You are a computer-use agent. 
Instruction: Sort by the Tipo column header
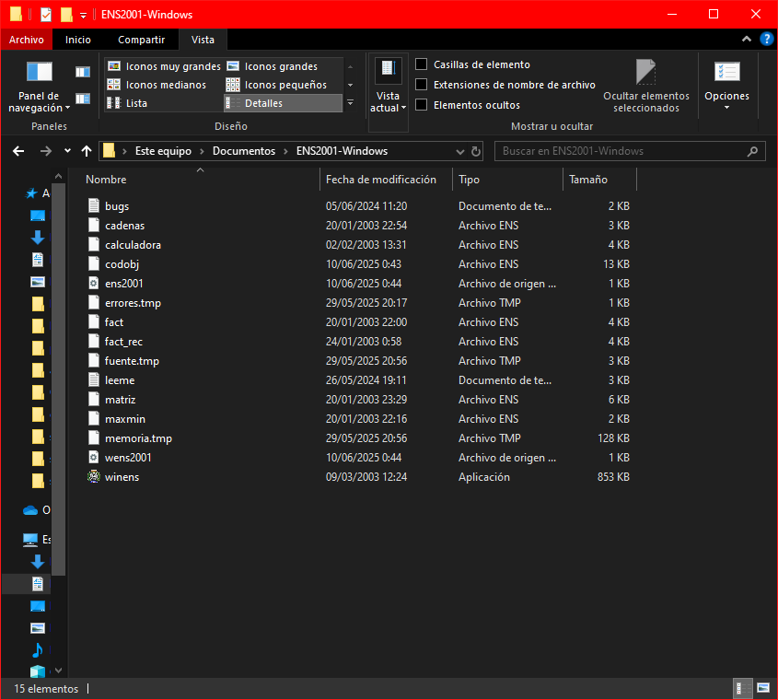coord(507,180)
